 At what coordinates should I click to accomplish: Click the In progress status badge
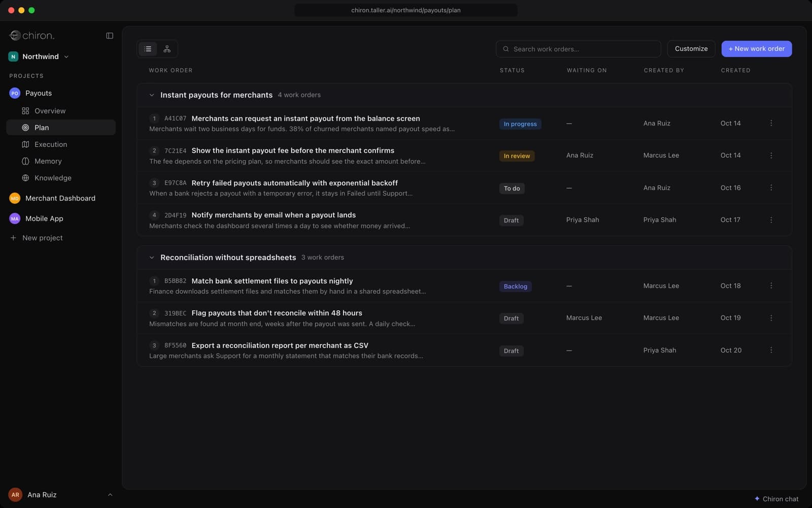click(x=520, y=124)
